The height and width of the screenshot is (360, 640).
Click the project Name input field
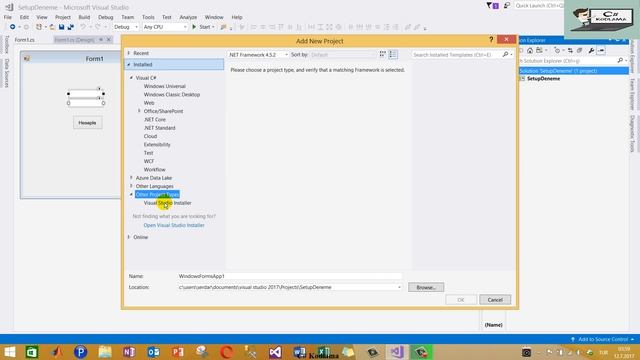289,276
